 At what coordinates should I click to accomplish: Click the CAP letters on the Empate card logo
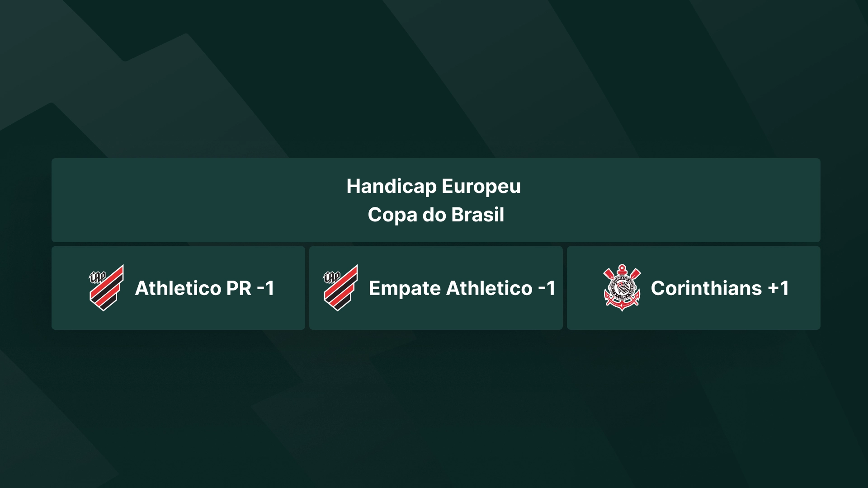pyautogui.click(x=332, y=277)
